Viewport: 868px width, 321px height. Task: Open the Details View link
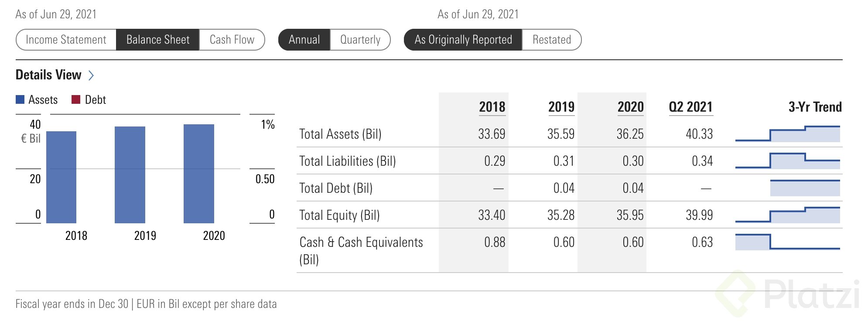pos(48,75)
